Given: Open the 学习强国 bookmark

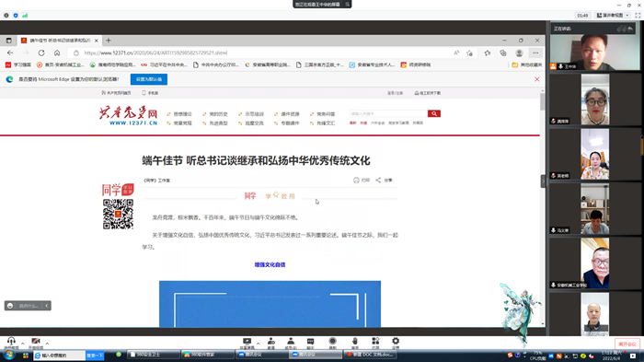Looking at the screenshot, I should [18, 64].
